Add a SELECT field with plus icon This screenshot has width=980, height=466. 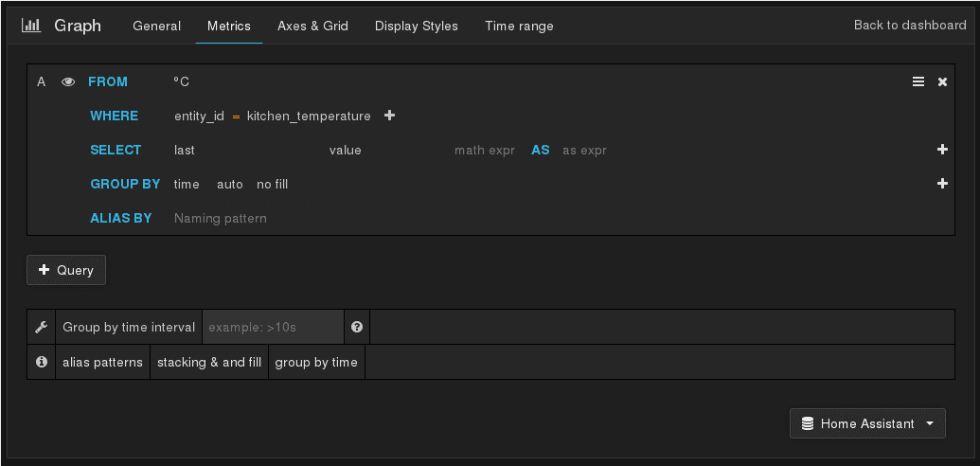coord(942,150)
